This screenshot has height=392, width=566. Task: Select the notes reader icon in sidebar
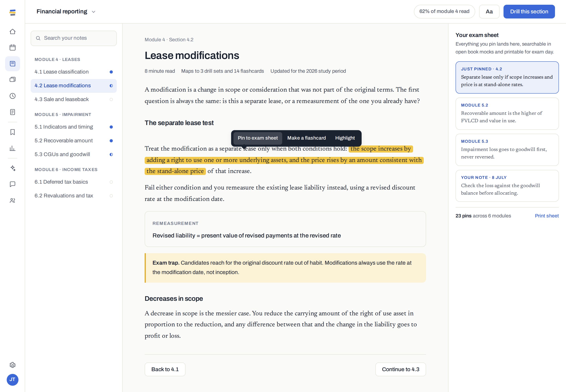pos(13,64)
